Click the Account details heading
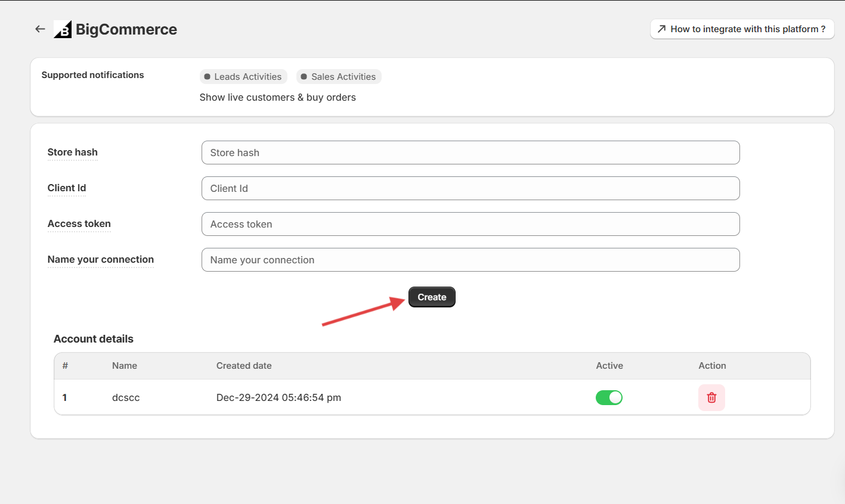Screen dimensions: 845x504 (x=94, y=339)
